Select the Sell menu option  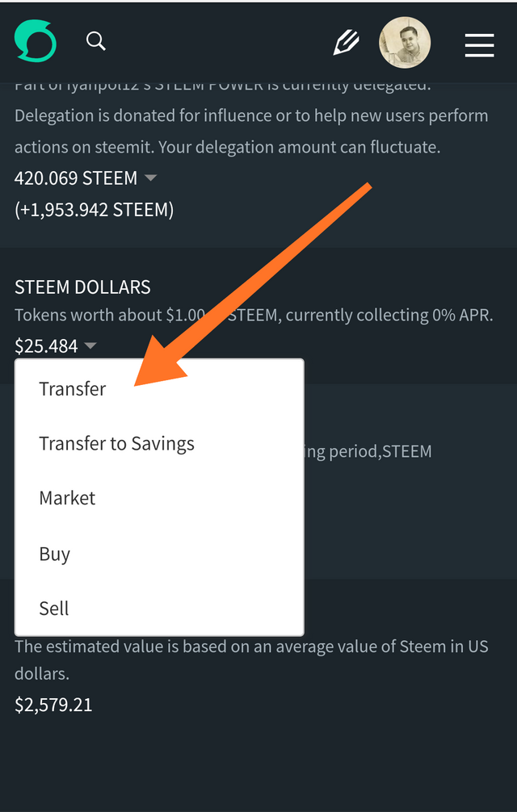pos(54,608)
